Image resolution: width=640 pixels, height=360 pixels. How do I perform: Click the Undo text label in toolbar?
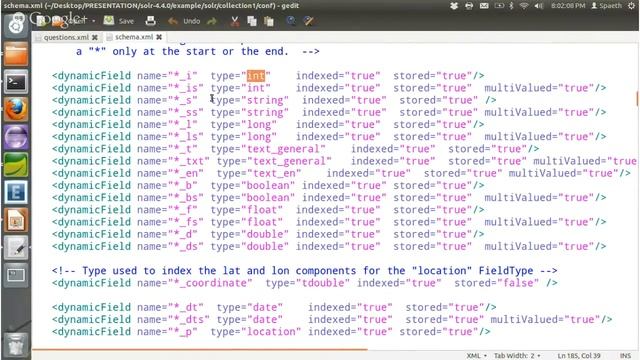[191, 21]
